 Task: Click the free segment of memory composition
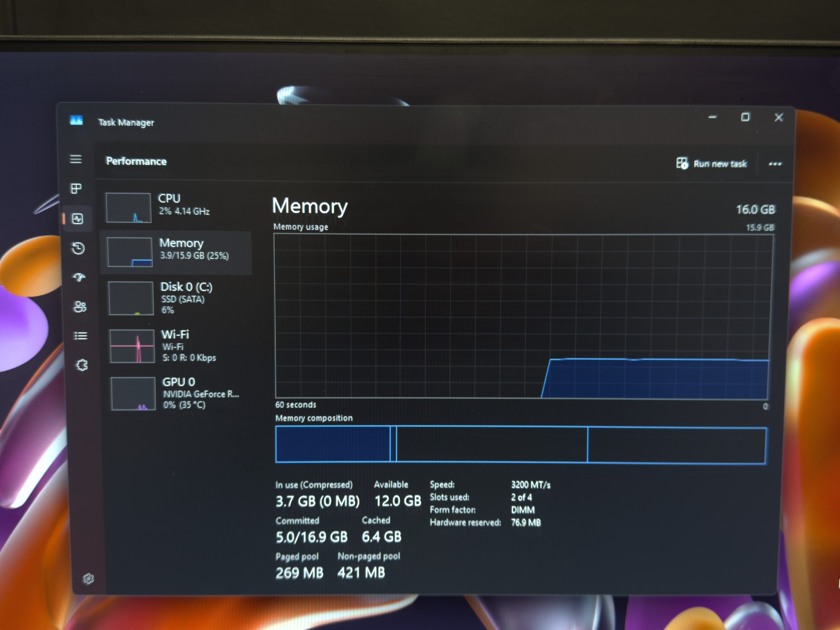(x=677, y=445)
